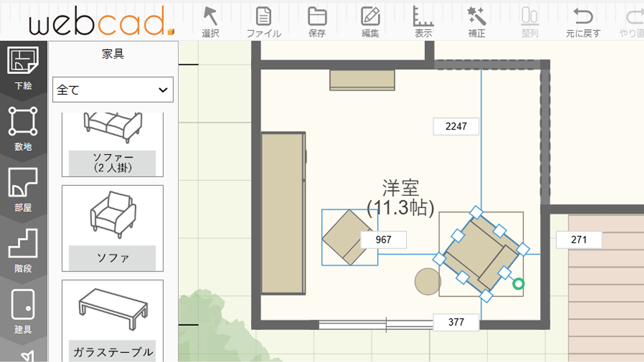Click the 保存 folder icon

[x=317, y=22]
